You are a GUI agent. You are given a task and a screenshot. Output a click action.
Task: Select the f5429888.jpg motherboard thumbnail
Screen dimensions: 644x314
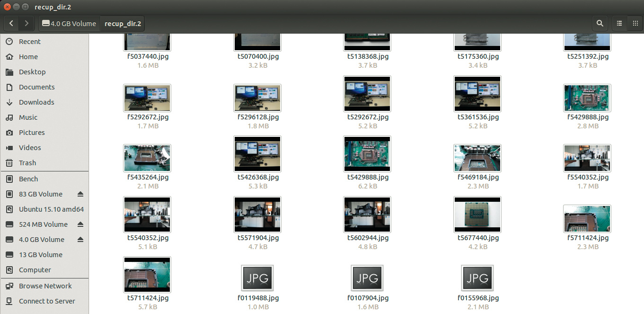[587, 98]
